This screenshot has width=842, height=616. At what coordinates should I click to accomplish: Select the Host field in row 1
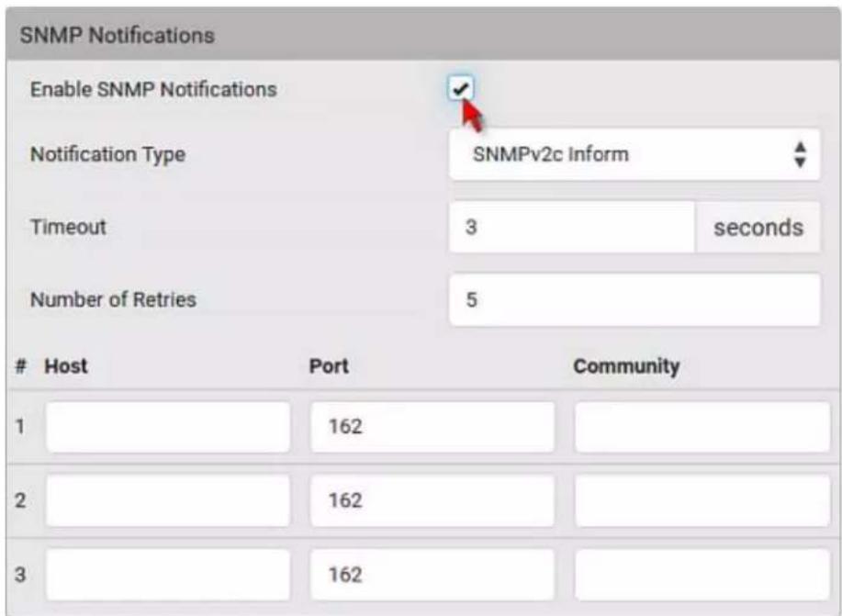(168, 427)
